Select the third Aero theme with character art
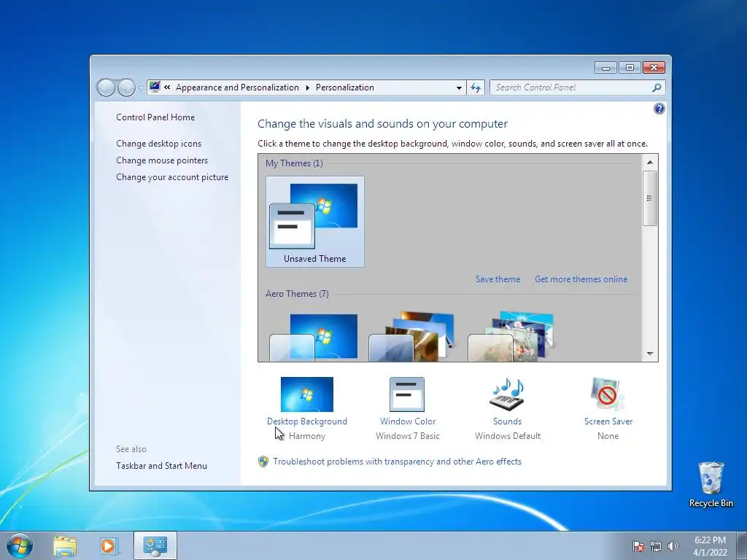747x560 pixels. tap(511, 336)
